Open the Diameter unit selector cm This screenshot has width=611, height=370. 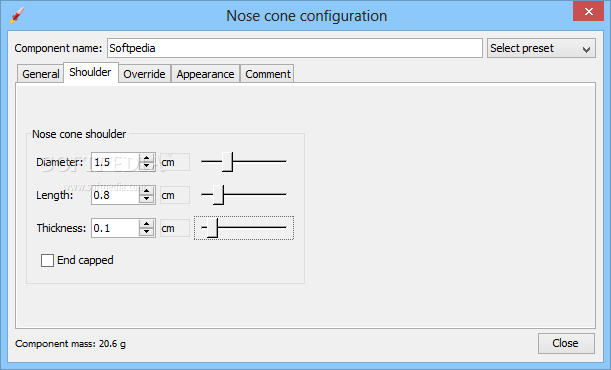click(175, 162)
